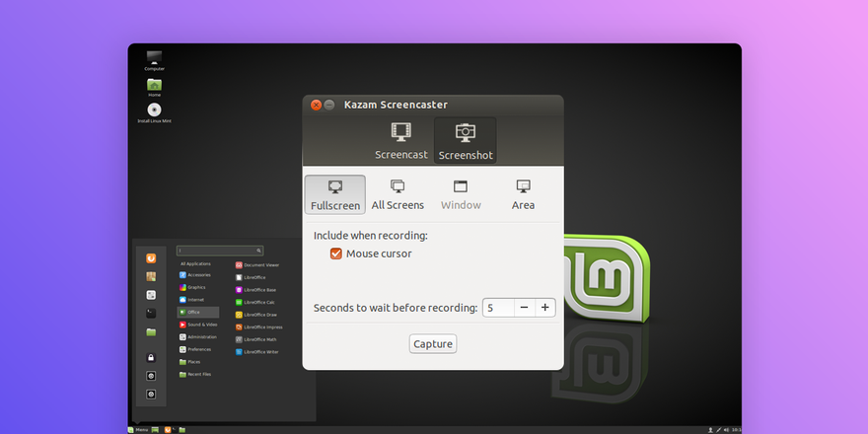
Task: Click the magnifier icon in menu search
Action: tap(258, 251)
